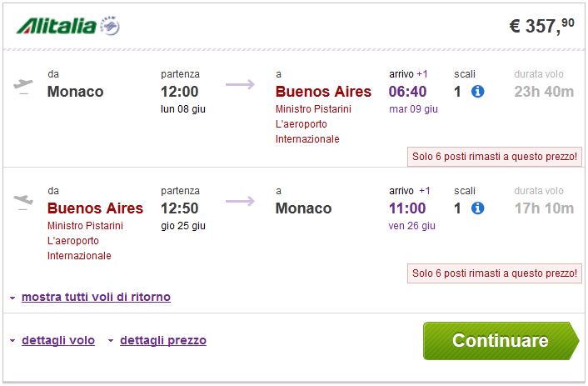Image resolution: width=588 pixels, height=386 pixels.
Task: Expand mostra tutti voli di ritorno
Action: click(96, 297)
